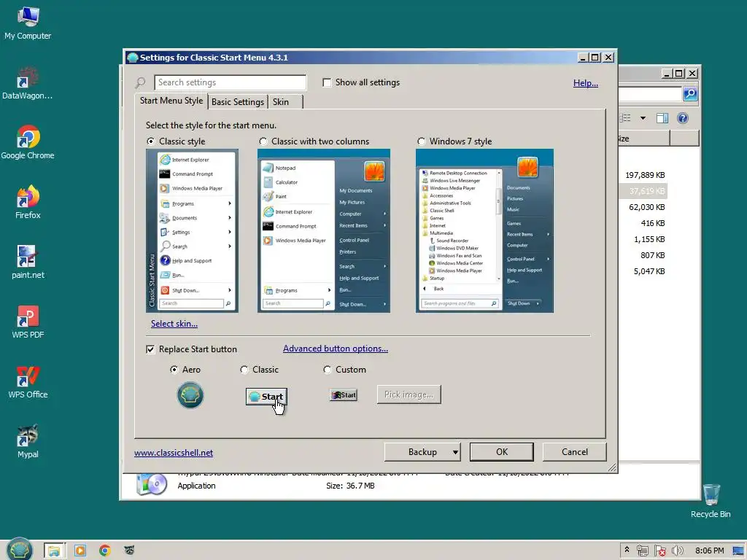This screenshot has width=747, height=560.
Task: Switch to the Basic Settings tab
Action: point(238,102)
